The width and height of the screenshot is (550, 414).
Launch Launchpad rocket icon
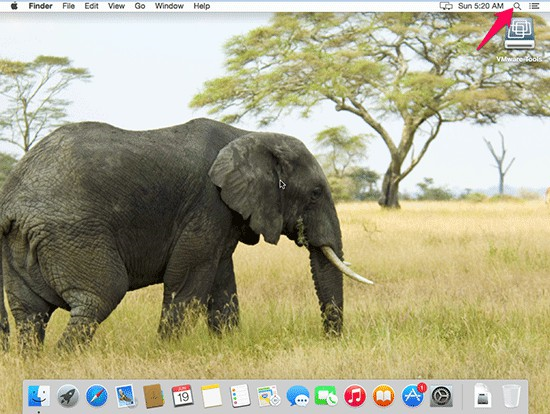pos(68,396)
